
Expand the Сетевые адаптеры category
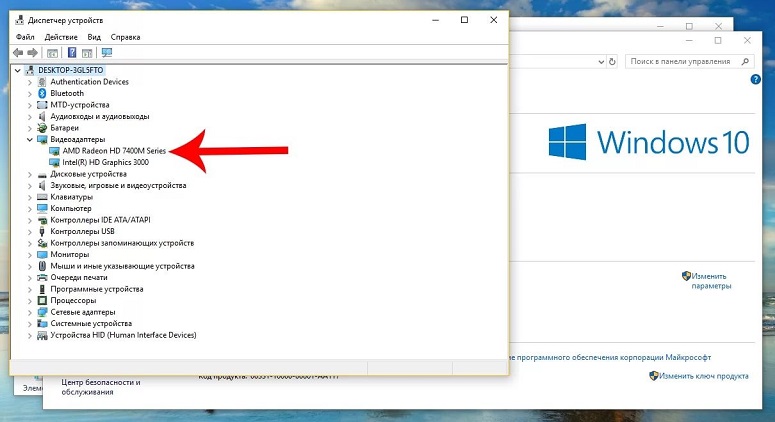tap(30, 313)
